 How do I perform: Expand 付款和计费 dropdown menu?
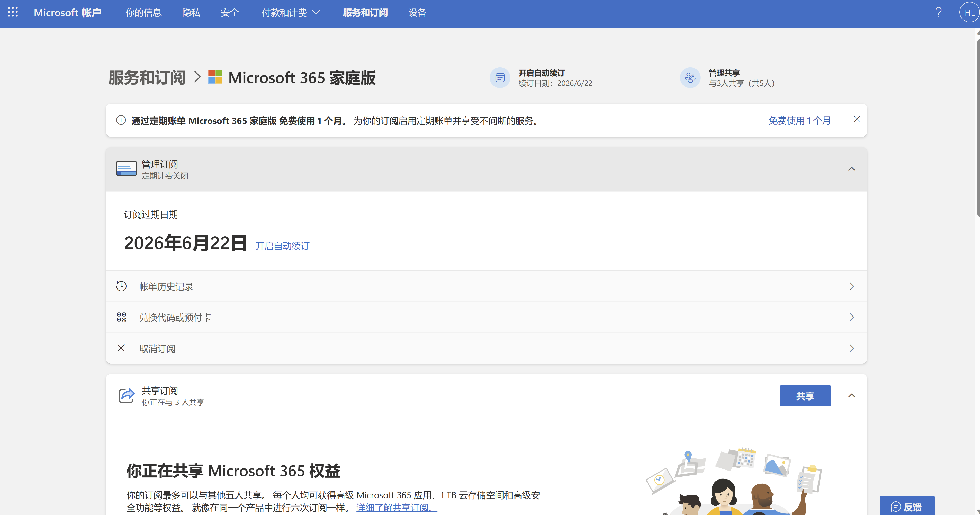point(291,13)
